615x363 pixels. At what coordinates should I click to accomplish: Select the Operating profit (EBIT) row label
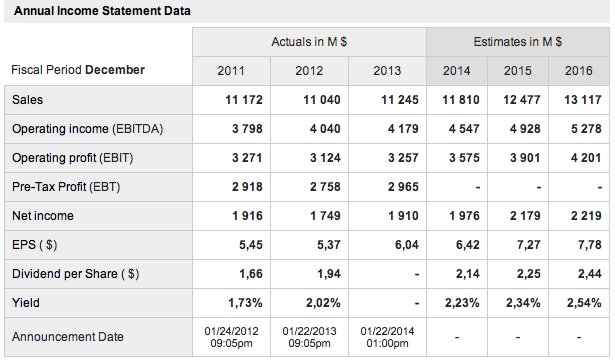73,158
